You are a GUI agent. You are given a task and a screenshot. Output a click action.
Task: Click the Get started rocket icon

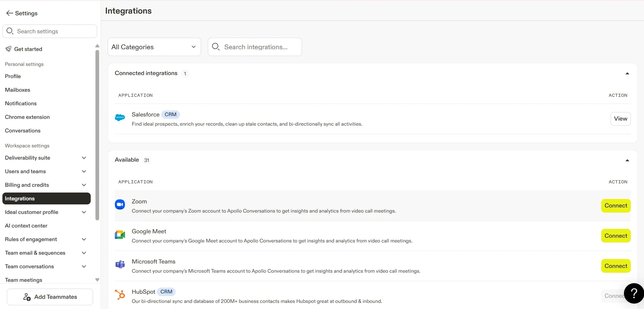coord(8,49)
